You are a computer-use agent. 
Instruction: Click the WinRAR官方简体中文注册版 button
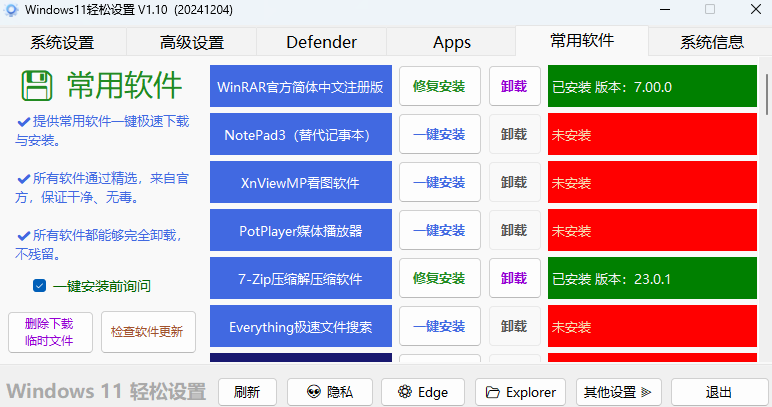[x=301, y=86]
